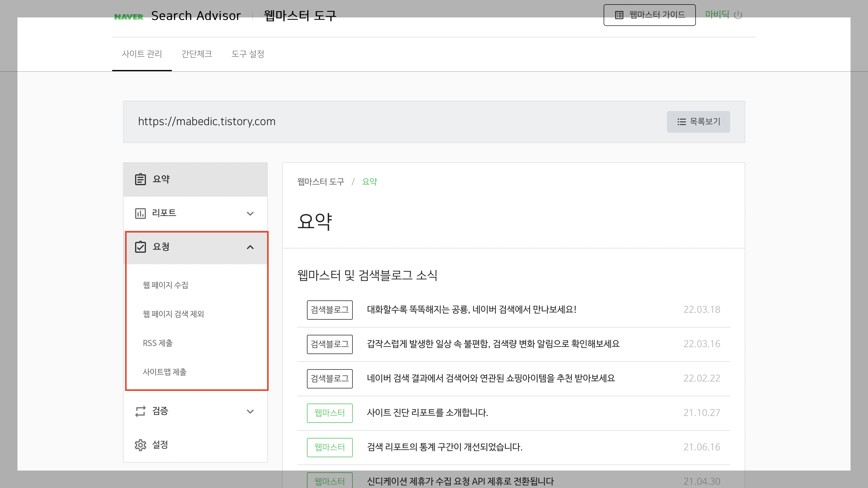Open the 도구 설정 tab

click(x=248, y=54)
